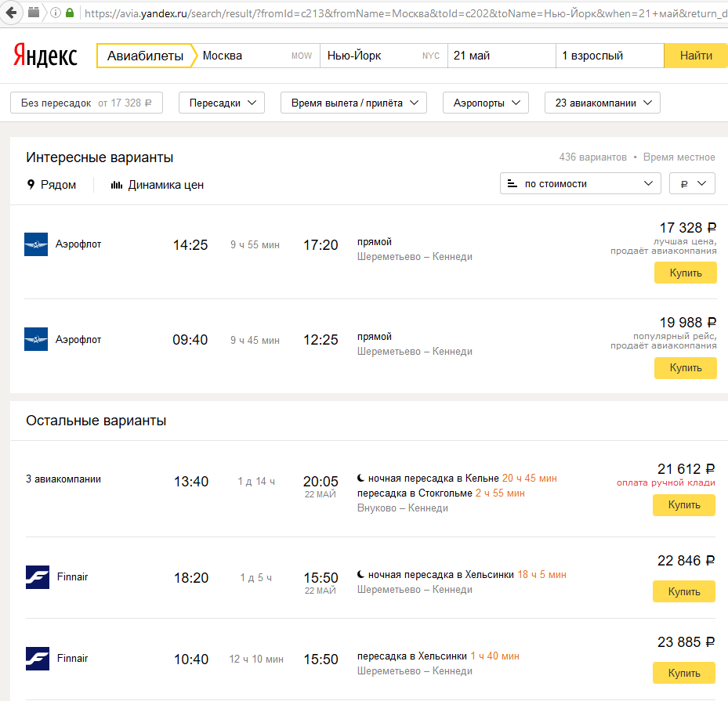Image resolution: width=728 pixels, height=701 pixels.
Task: Click the Интересные варианты heading
Action: (x=100, y=157)
